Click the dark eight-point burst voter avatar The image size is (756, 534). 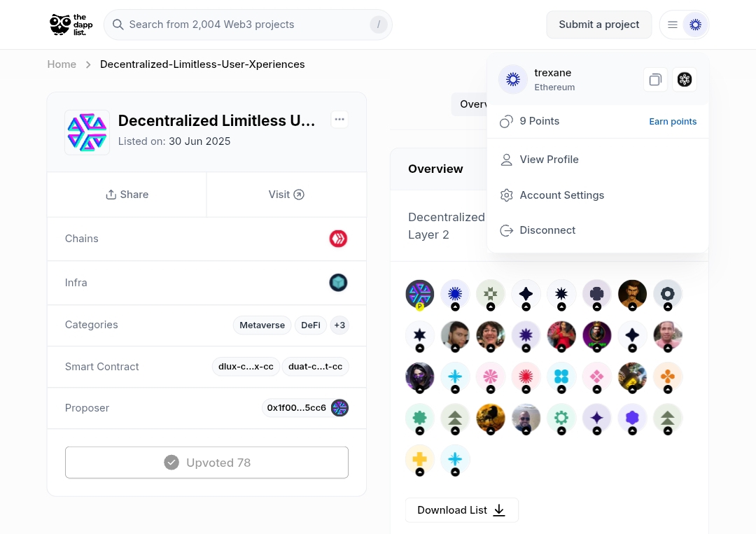561,294
